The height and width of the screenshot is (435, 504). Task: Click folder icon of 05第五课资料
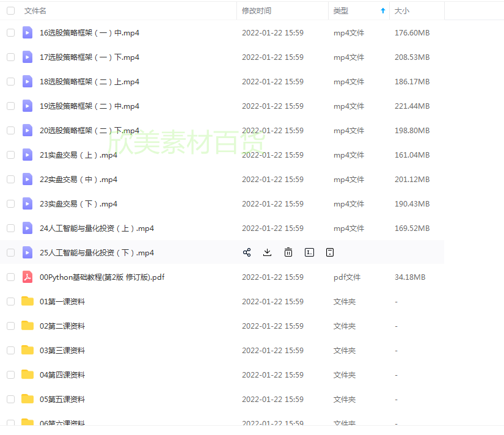click(x=27, y=399)
